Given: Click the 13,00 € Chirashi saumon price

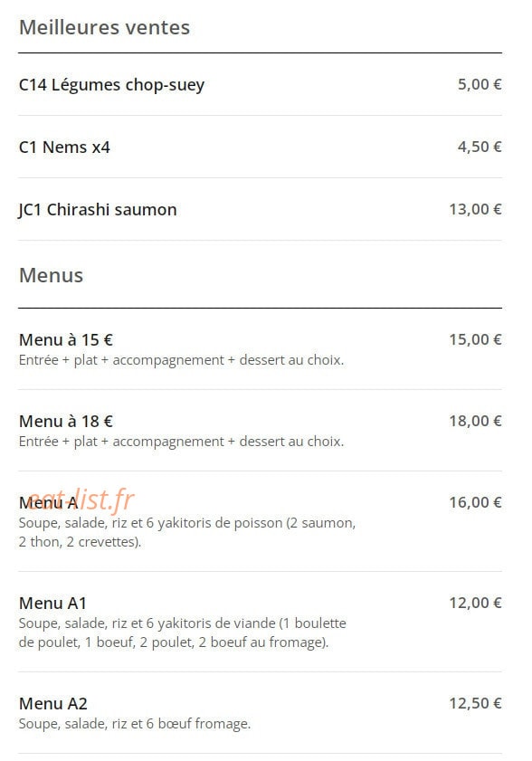Looking at the screenshot, I should [475, 209].
